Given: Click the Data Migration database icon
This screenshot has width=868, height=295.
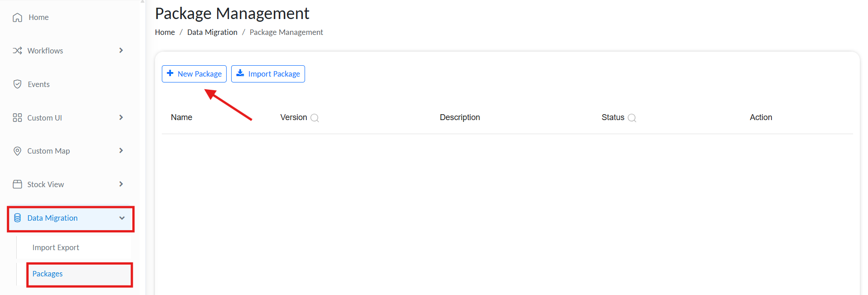Looking at the screenshot, I should click(x=17, y=218).
